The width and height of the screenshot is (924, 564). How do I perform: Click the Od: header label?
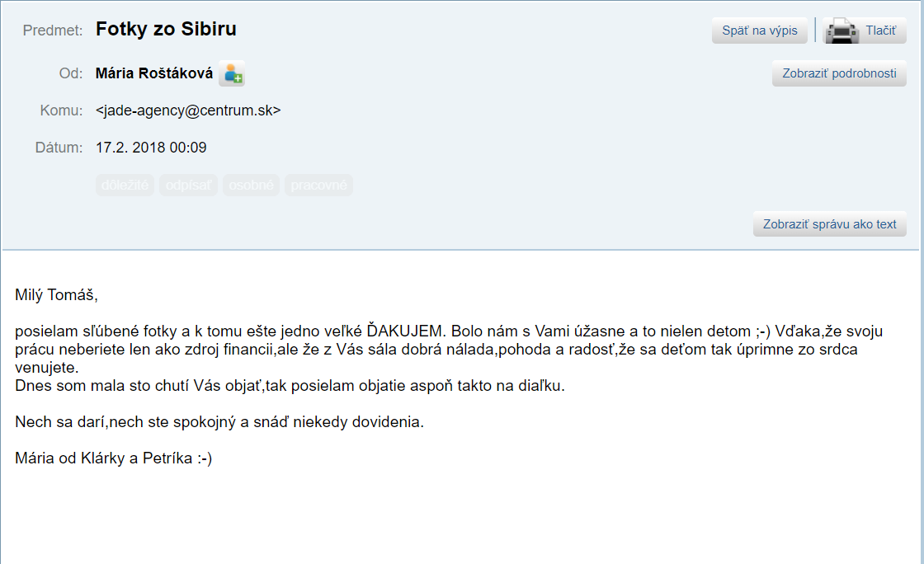pyautogui.click(x=70, y=73)
